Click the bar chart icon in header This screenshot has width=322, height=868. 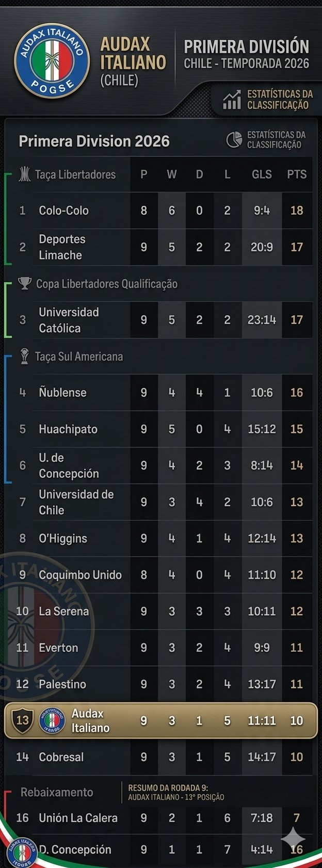(x=232, y=100)
